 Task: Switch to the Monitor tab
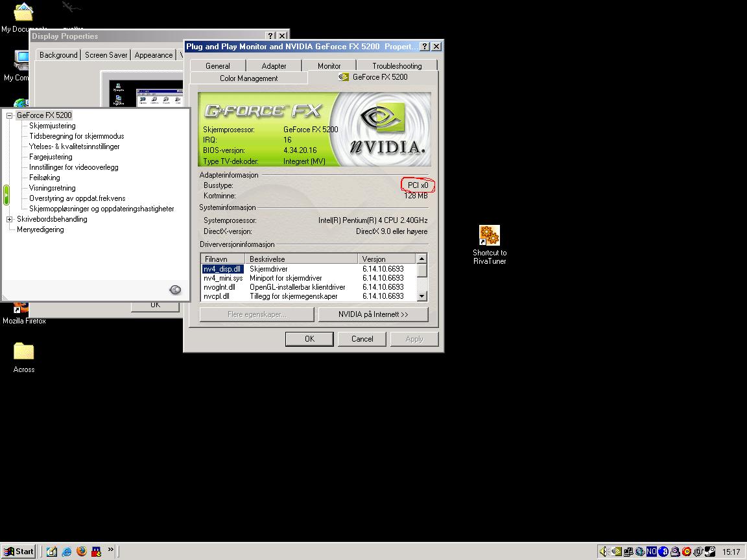pos(329,65)
